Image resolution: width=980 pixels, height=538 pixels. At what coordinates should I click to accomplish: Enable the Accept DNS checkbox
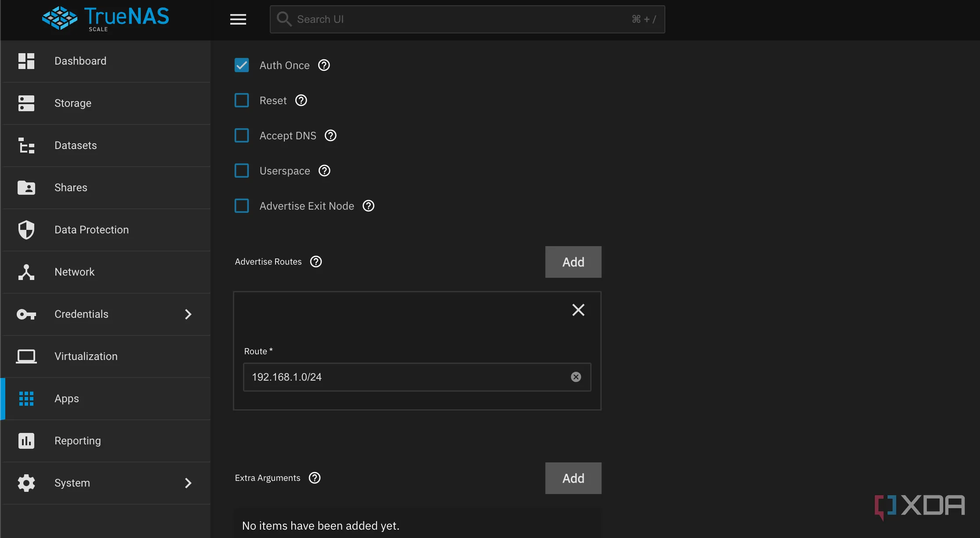(x=242, y=135)
